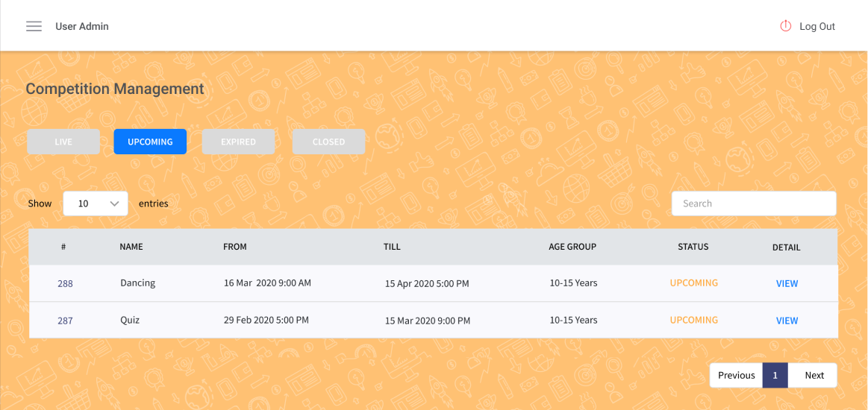Click UPCOMING status in the Dancing row
Image resolution: width=868 pixels, height=410 pixels.
693,283
